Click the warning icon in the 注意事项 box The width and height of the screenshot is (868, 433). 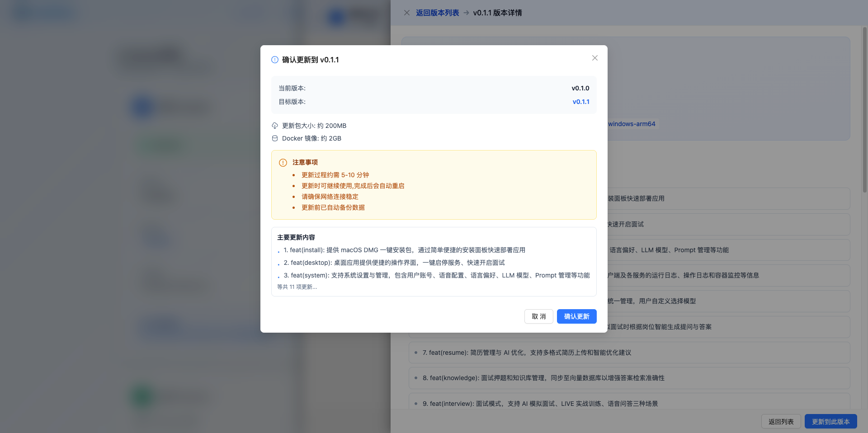283,162
